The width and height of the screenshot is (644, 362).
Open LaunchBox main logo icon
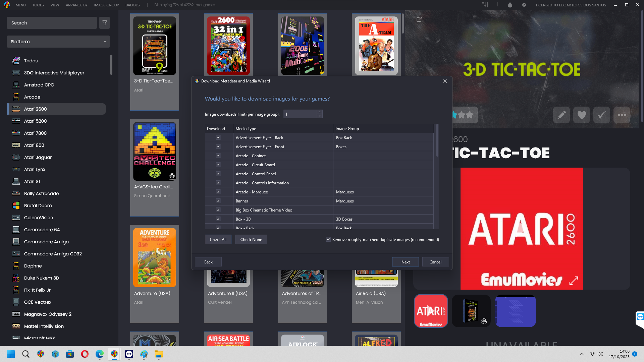click(7, 5)
